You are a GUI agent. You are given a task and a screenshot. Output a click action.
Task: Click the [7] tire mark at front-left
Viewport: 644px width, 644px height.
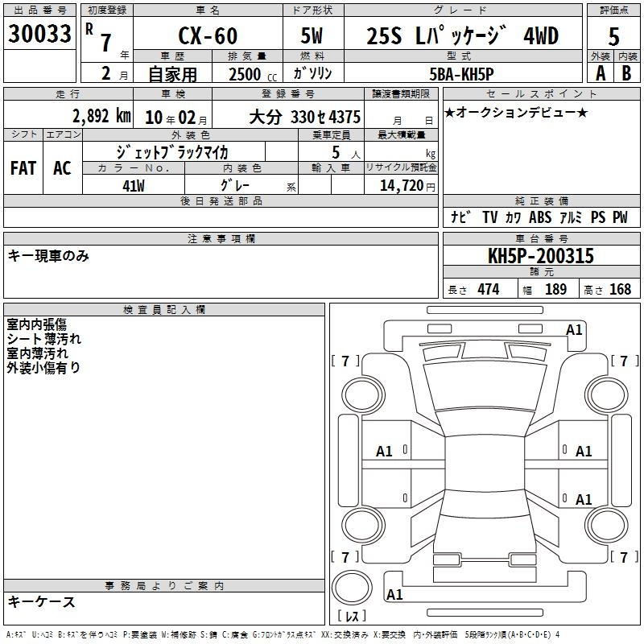tap(345, 361)
